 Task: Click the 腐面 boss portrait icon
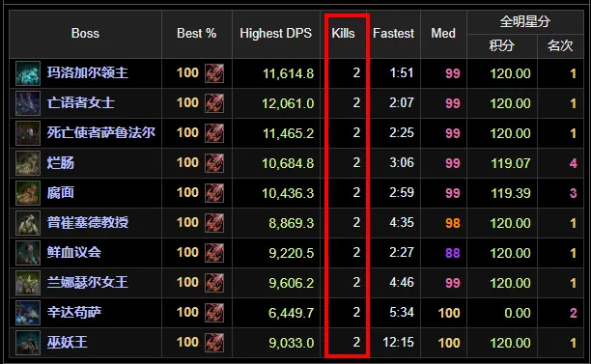27,193
